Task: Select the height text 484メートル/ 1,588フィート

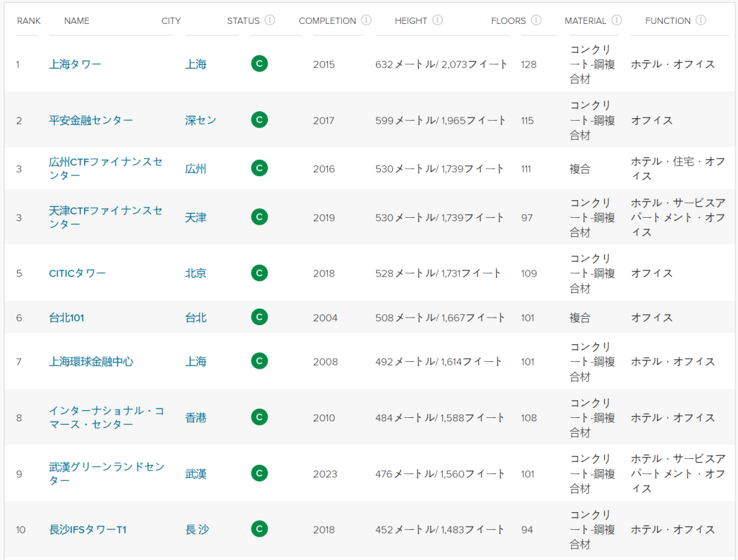Action: click(439, 417)
